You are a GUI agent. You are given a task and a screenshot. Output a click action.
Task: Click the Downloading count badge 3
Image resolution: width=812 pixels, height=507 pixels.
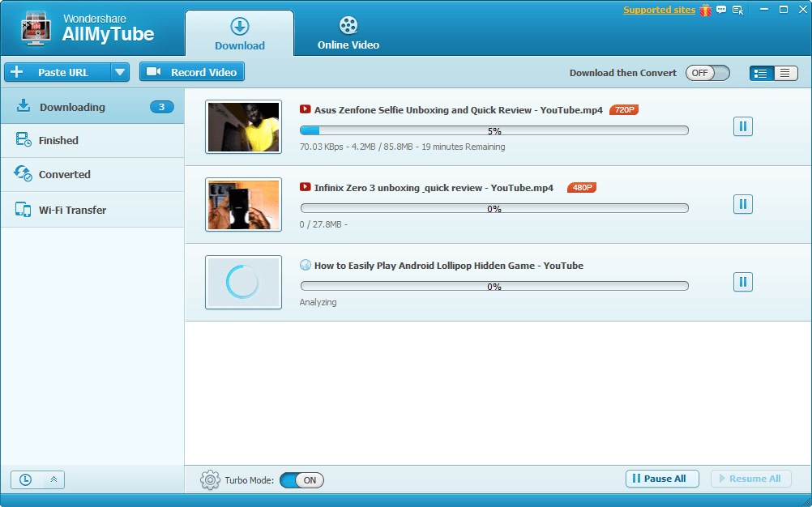pos(161,107)
